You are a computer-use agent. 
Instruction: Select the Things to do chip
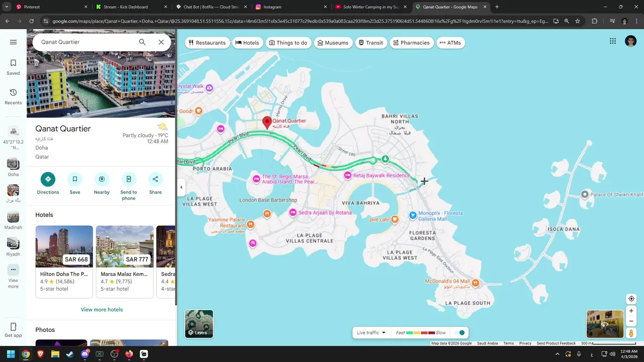pyautogui.click(x=288, y=43)
